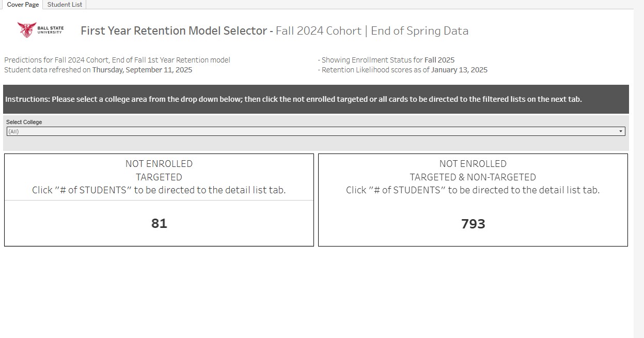
Task: Click the First Year Retention Model Selector title
Action: (174, 30)
